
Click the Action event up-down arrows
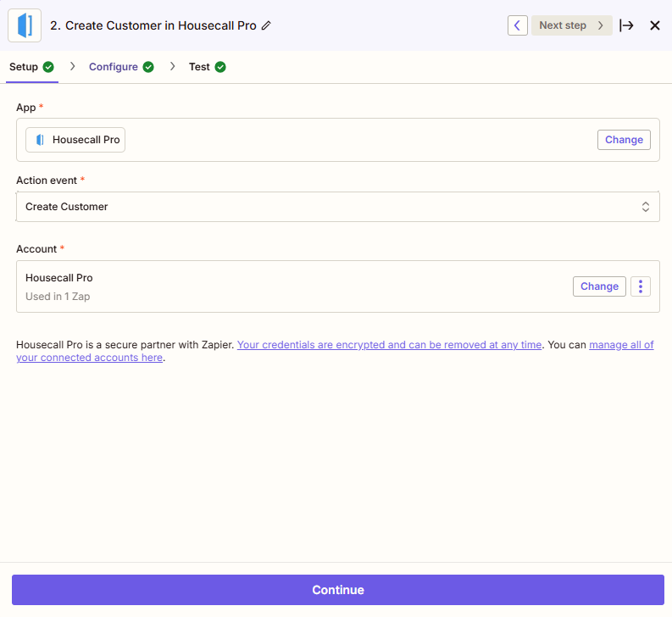click(646, 207)
